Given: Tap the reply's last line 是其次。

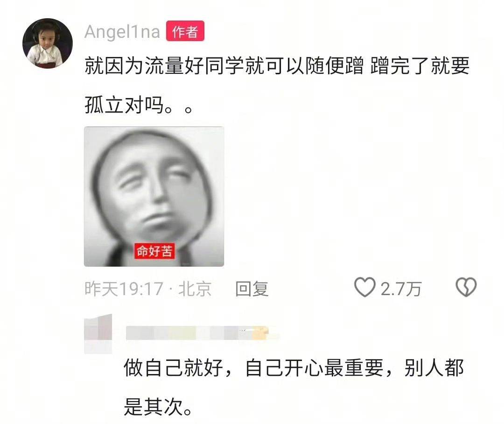Looking at the screenshot, I should click(x=158, y=407).
